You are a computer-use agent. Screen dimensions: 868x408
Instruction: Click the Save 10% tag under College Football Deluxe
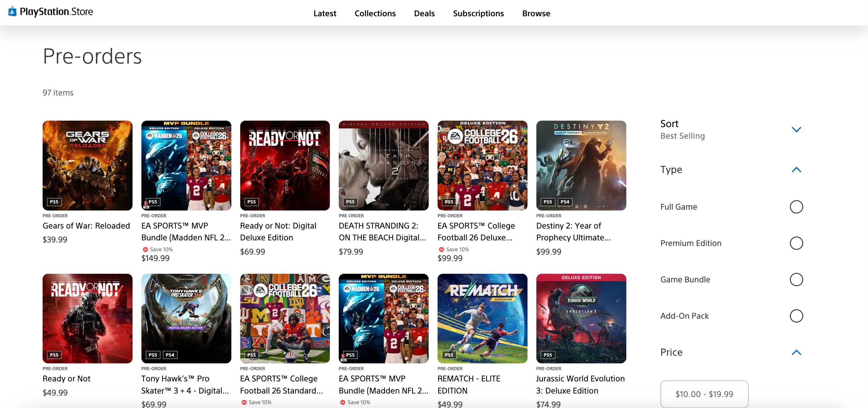click(x=457, y=250)
